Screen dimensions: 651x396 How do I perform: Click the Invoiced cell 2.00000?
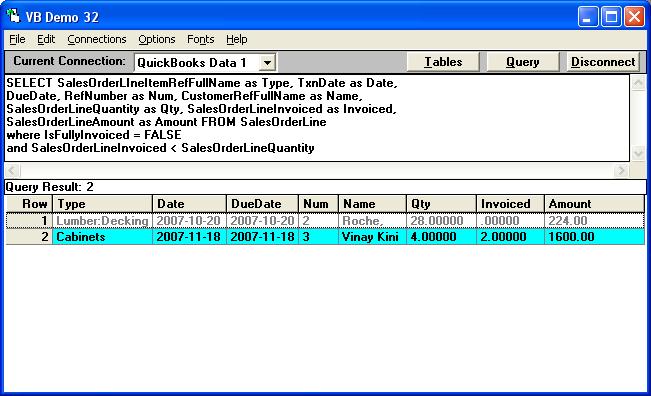coord(510,237)
